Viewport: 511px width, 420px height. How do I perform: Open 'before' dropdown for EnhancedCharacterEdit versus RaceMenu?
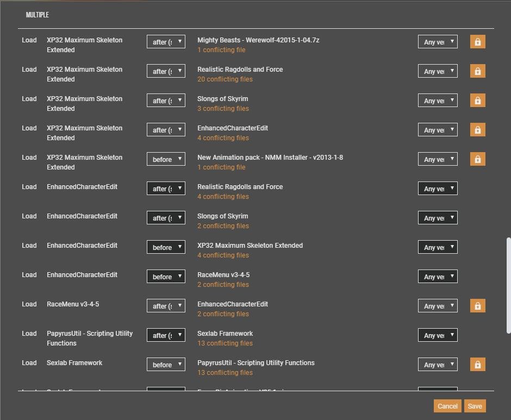pyautogui.click(x=166, y=277)
